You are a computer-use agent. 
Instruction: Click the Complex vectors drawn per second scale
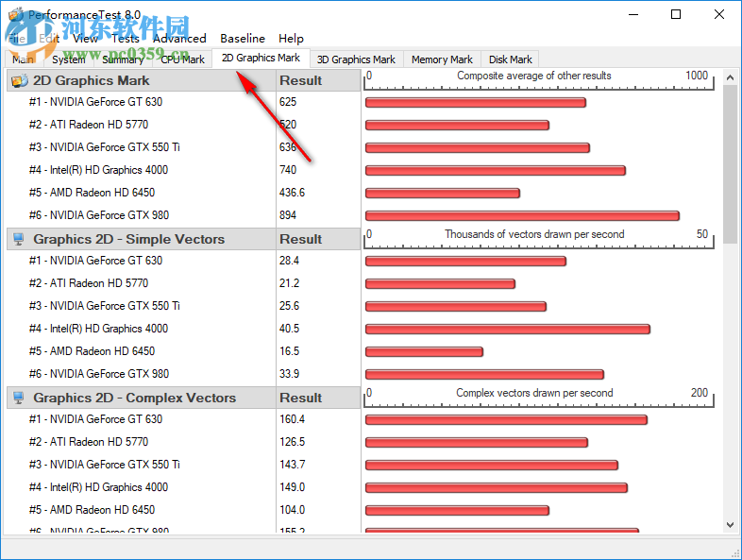(x=538, y=398)
